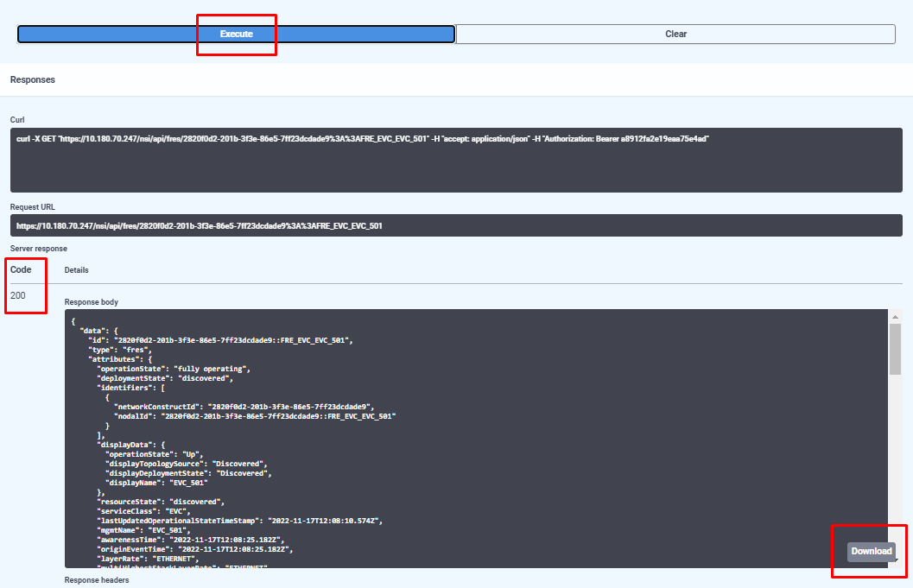Click the 200 status code value
The width and height of the screenshot is (913, 588).
click(18, 296)
